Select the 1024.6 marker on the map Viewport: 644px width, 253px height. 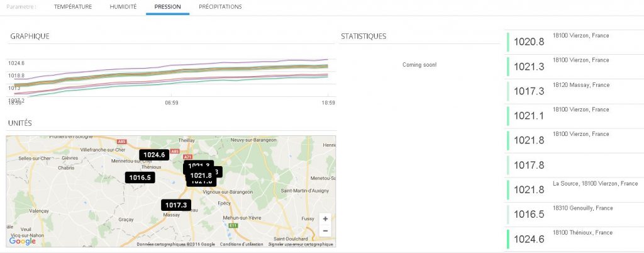tap(153, 155)
